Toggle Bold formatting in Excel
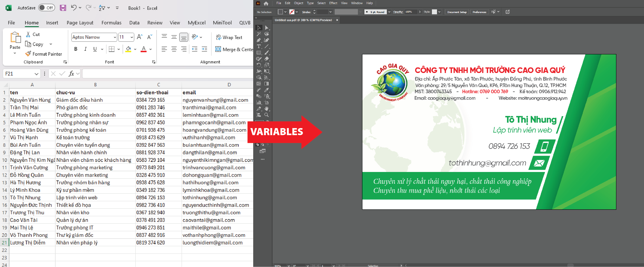The width and height of the screenshot is (644, 267). 76,49
